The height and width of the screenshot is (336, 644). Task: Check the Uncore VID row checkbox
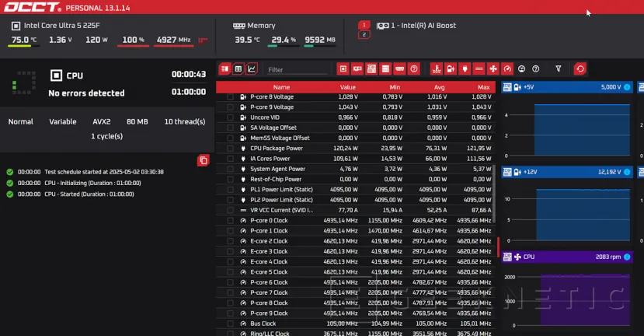point(231,117)
